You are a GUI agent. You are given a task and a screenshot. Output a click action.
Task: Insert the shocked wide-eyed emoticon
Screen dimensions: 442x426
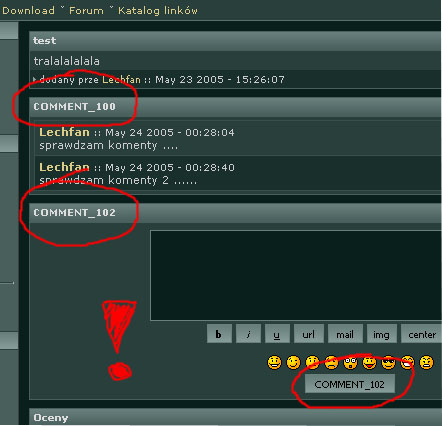[350, 363]
